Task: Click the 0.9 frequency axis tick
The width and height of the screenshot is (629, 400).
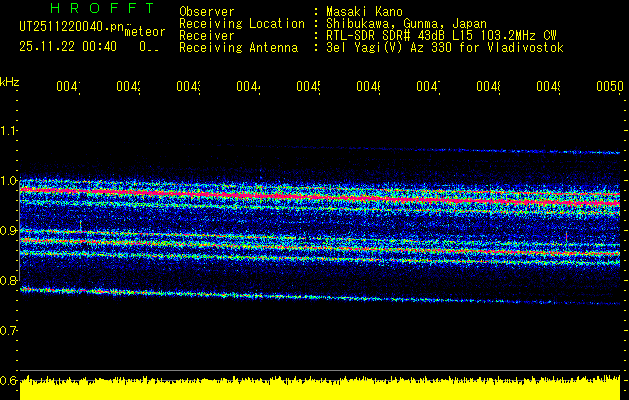Action: pos(9,231)
